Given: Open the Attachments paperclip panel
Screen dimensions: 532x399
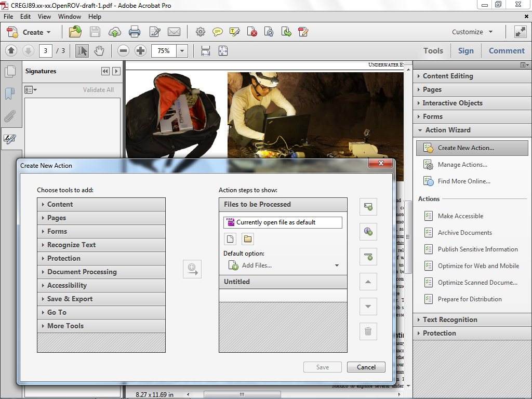Looking at the screenshot, I should point(10,116).
